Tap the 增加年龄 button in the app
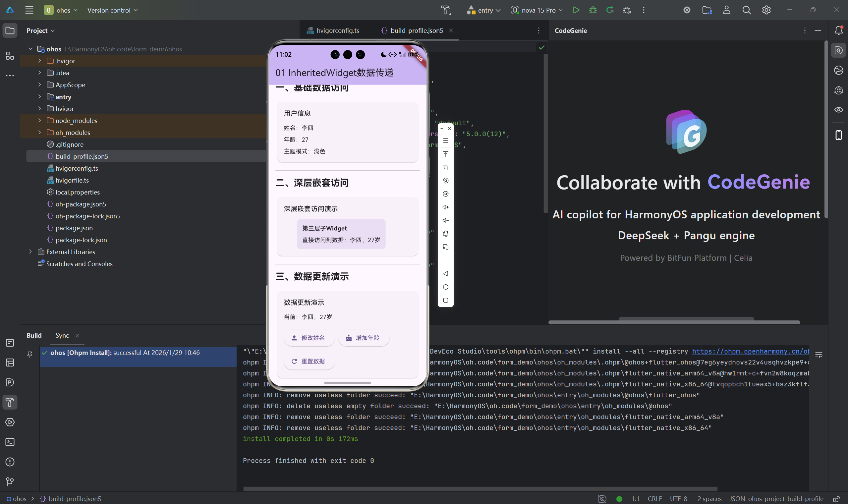 coord(364,338)
